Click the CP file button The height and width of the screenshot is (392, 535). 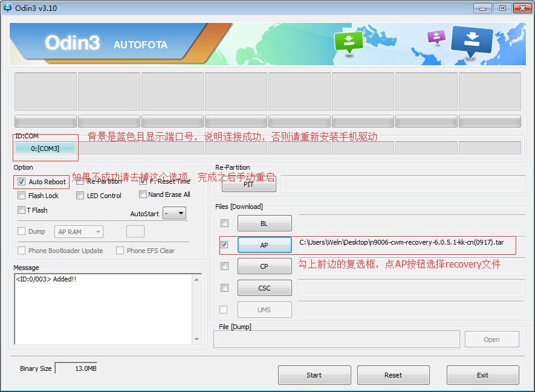pos(264,266)
